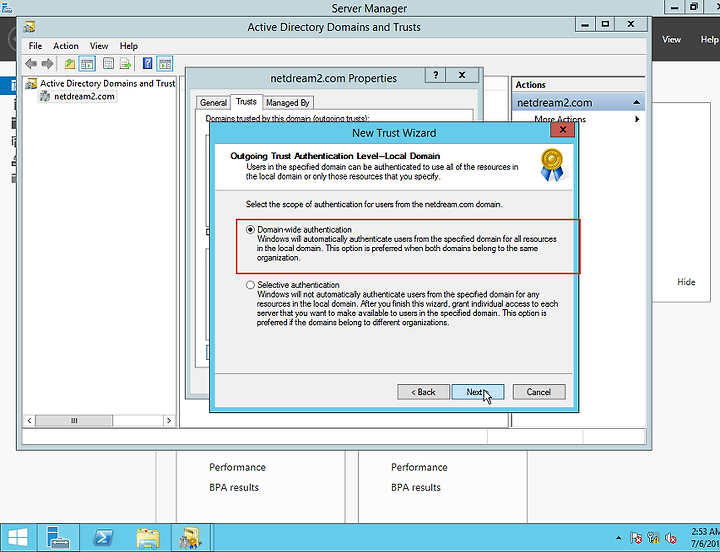Click the tree pane scroll right arrow

coord(169,421)
